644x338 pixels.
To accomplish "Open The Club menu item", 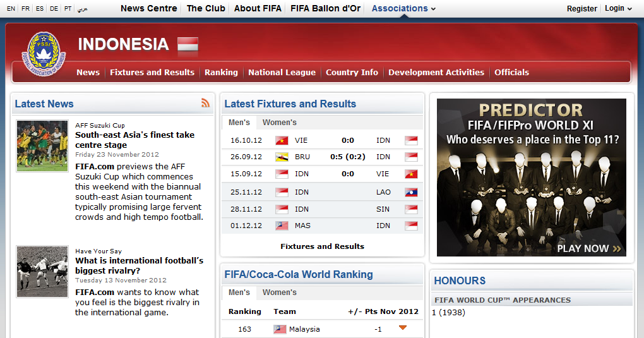I will pos(206,8).
